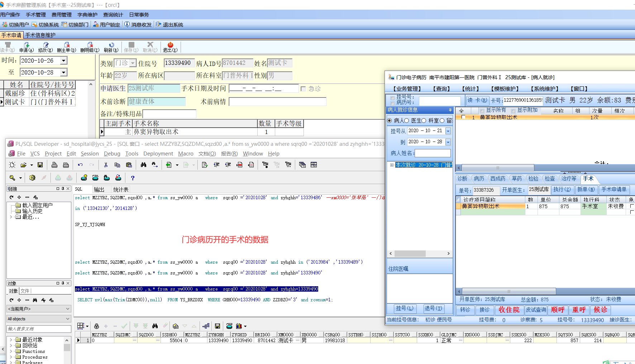The width and height of the screenshot is (635, 364).
Task: Click the Undo arrow in PL/SQL toolbar
Action: tap(80, 165)
